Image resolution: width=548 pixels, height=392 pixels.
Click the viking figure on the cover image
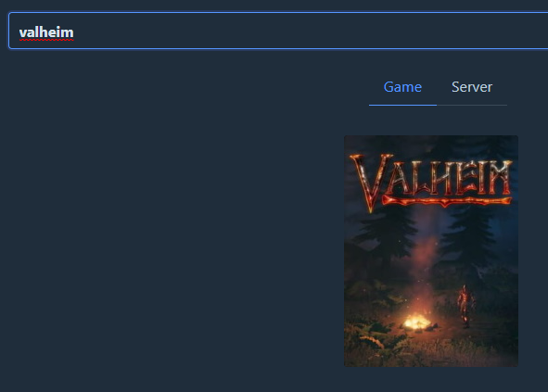click(x=465, y=306)
